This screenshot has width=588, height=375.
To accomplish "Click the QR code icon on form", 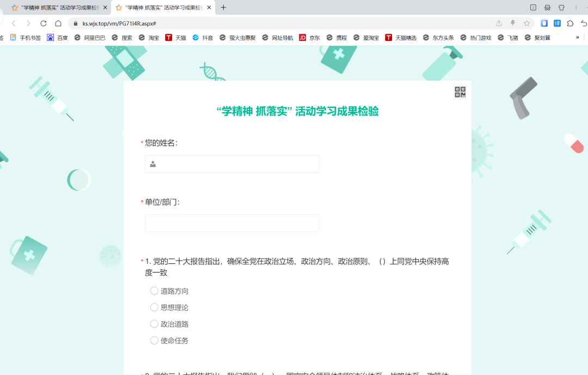I will pyautogui.click(x=460, y=92).
